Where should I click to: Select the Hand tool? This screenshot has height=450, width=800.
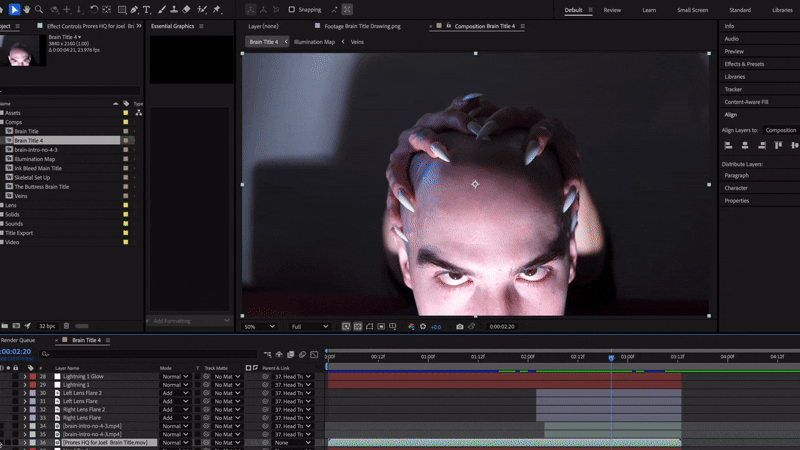pyautogui.click(x=26, y=10)
